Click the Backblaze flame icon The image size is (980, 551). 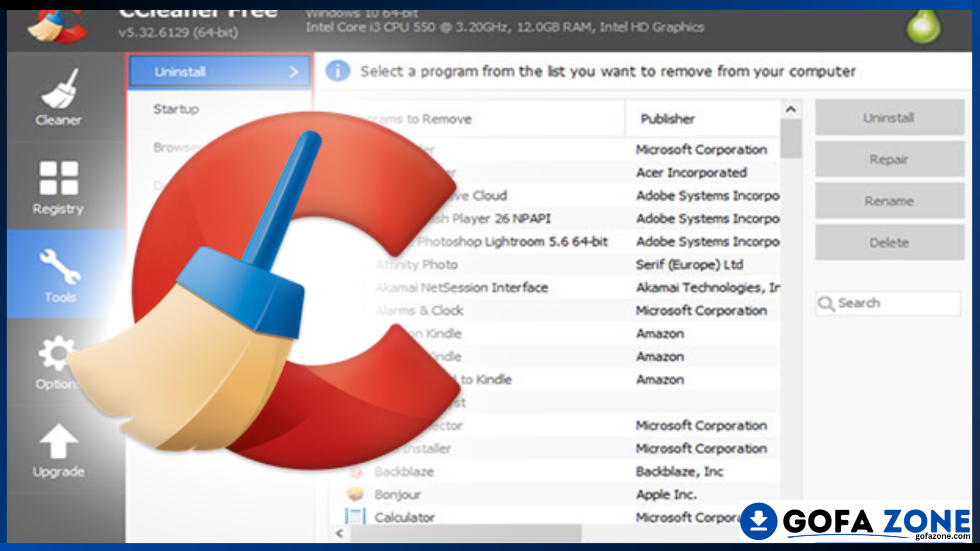click(356, 472)
